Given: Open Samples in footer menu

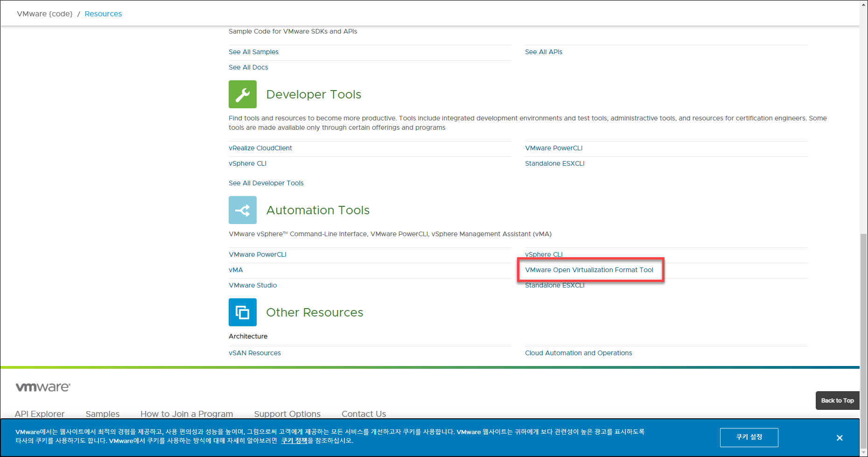Looking at the screenshot, I should coord(103,414).
